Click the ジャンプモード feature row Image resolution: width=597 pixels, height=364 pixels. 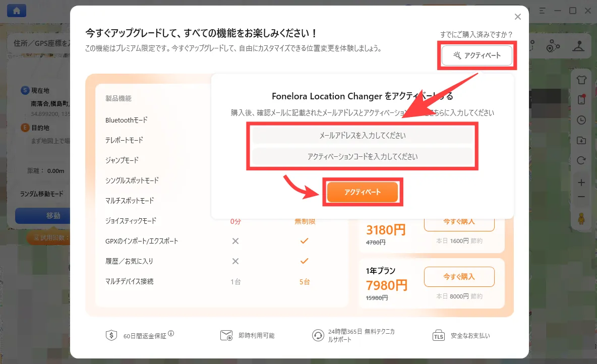[122, 160]
